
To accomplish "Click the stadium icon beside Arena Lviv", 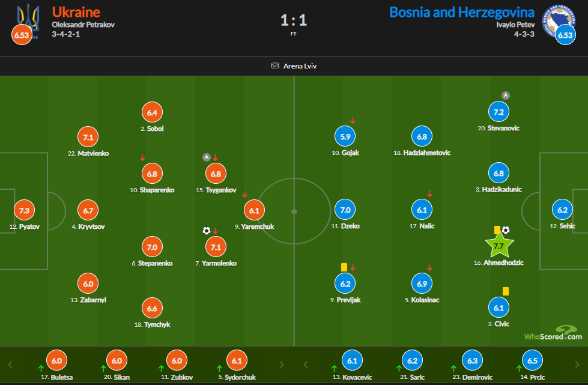I will pos(276,66).
